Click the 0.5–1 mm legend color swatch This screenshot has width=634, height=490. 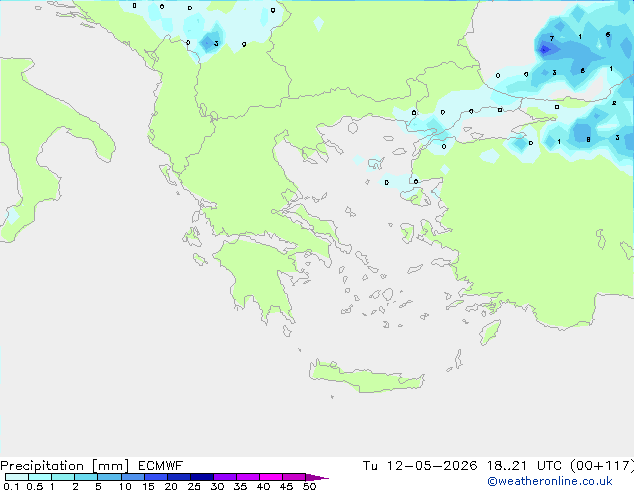[x=40, y=477]
